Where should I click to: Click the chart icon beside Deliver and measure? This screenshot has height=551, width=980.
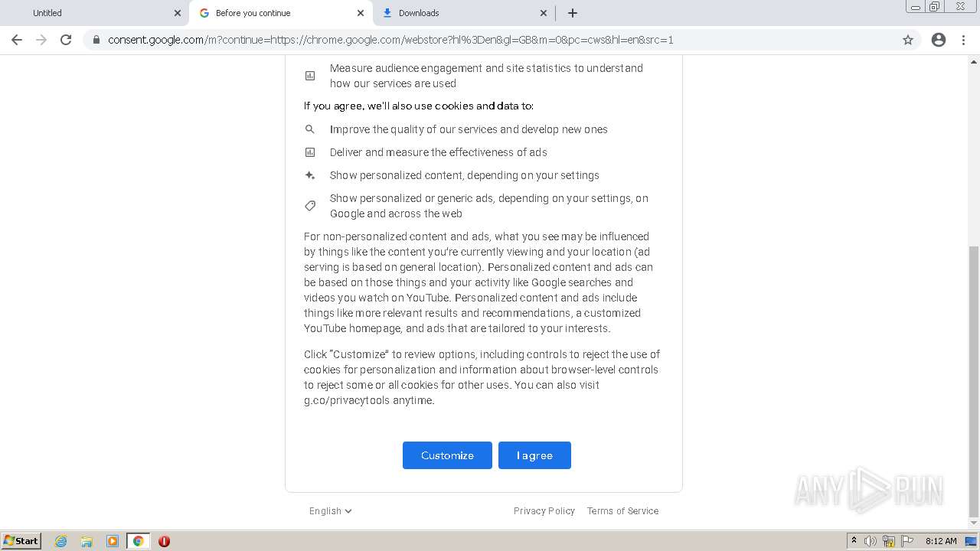tap(310, 152)
